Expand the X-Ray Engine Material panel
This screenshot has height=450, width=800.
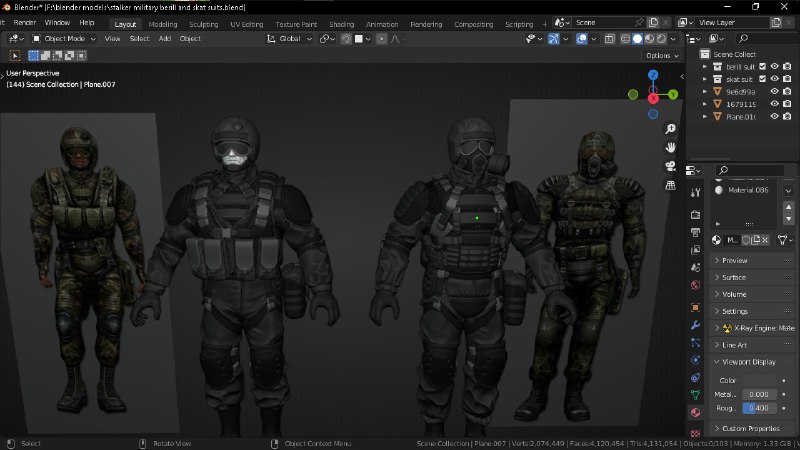752,328
